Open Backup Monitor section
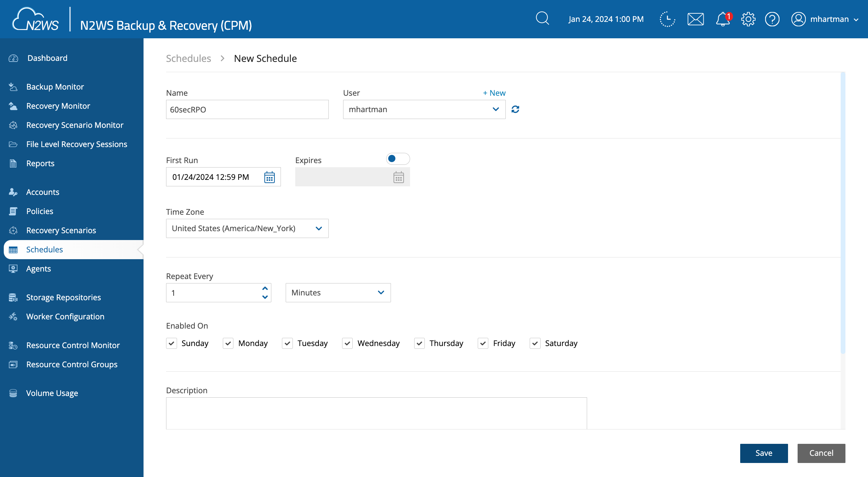Viewport: 868px width, 477px height. [55, 87]
